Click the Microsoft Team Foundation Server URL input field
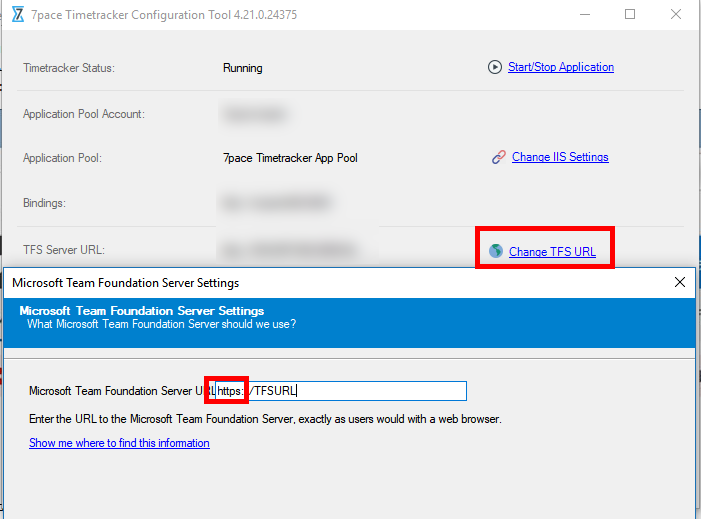 pyautogui.click(x=341, y=391)
